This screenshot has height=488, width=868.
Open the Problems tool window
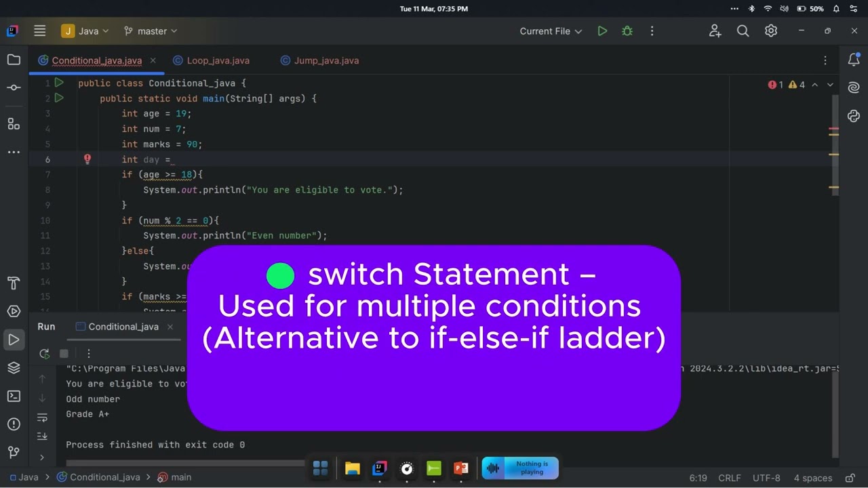[14, 424]
